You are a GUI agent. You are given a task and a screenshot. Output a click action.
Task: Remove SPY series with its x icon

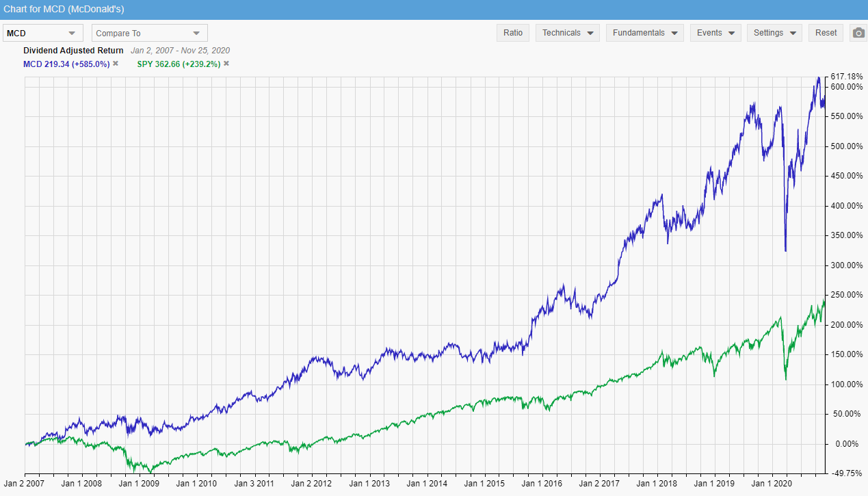(226, 64)
